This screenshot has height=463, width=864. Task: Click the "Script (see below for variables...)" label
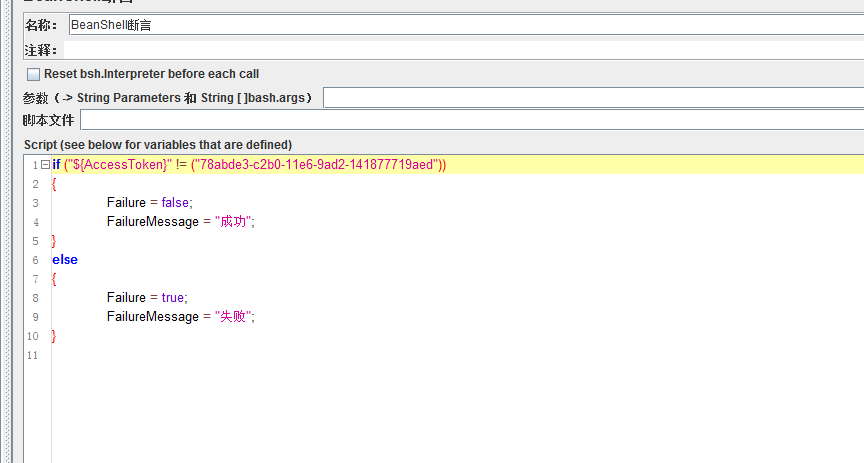(x=158, y=144)
